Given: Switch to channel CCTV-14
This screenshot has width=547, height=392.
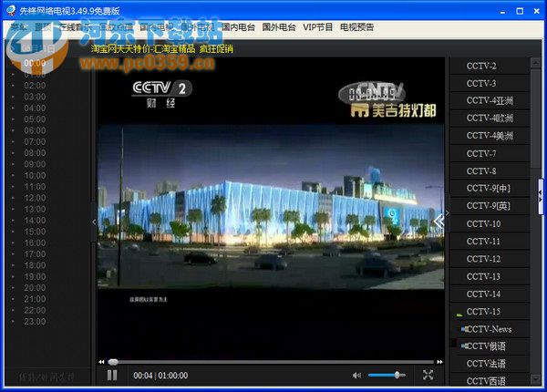Looking at the screenshot, I should [490, 294].
